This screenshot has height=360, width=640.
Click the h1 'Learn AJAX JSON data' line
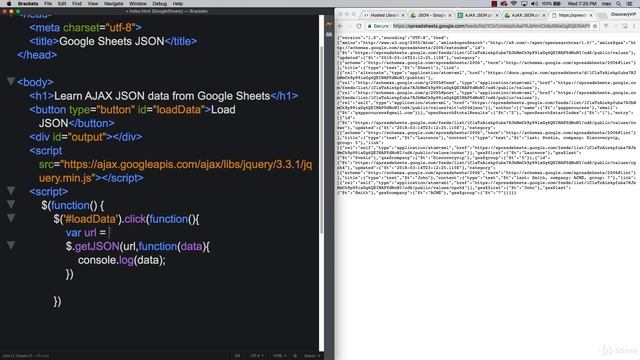(x=163, y=96)
